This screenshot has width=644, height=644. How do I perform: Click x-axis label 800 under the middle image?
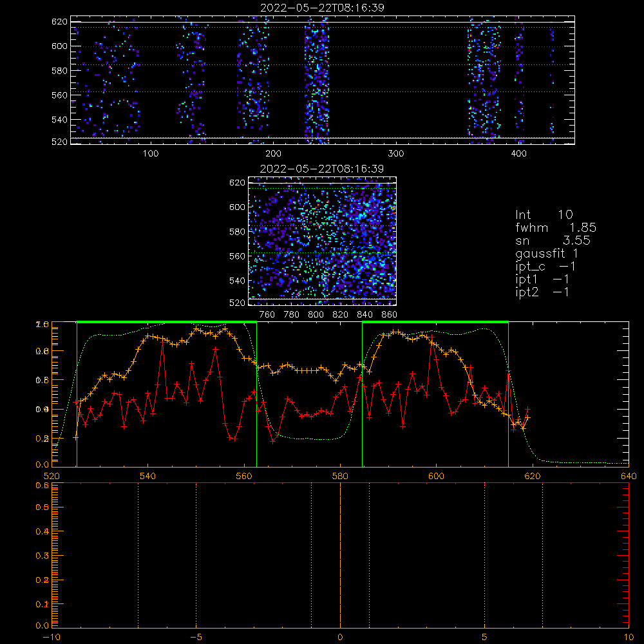[x=316, y=315]
